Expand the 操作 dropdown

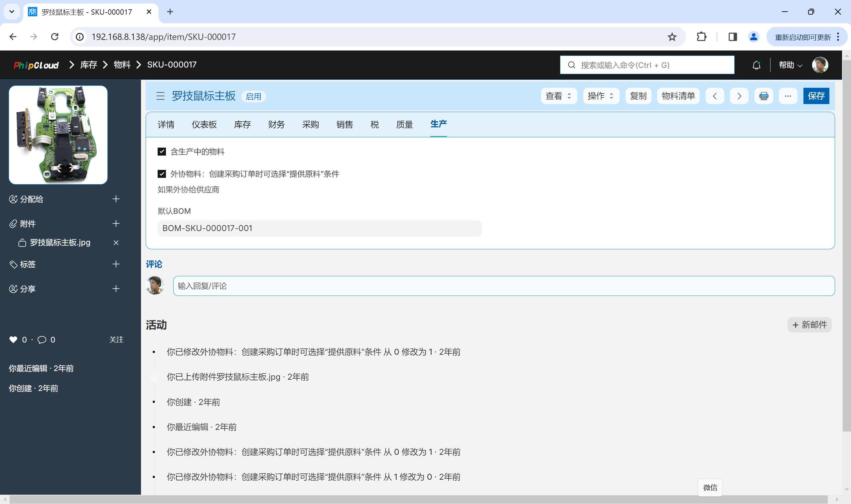click(x=601, y=96)
